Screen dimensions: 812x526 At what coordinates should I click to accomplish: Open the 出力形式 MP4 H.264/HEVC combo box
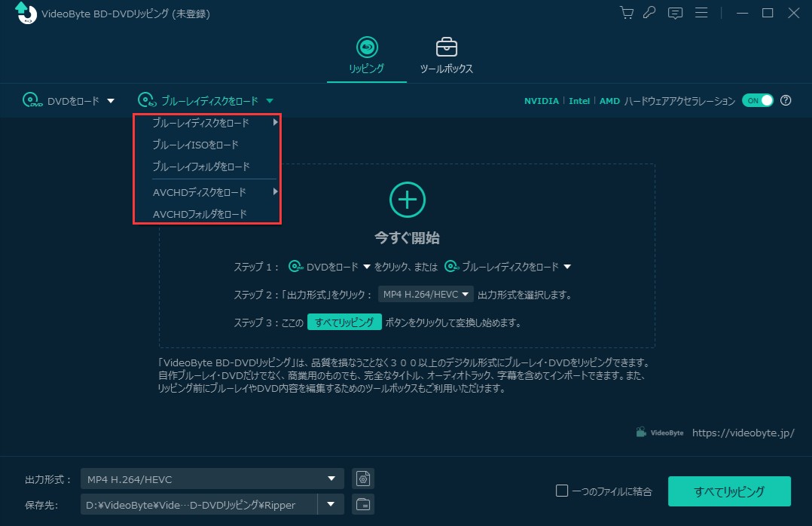pos(212,479)
